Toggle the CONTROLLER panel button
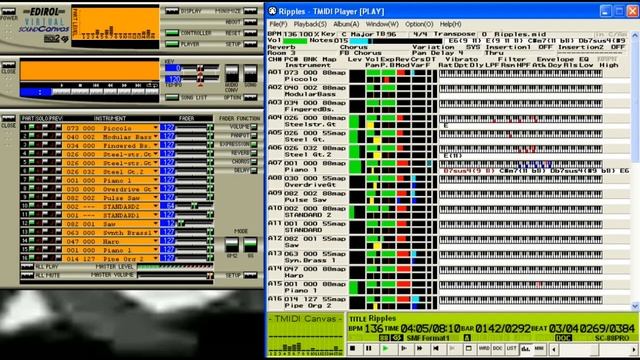 pos(172,33)
